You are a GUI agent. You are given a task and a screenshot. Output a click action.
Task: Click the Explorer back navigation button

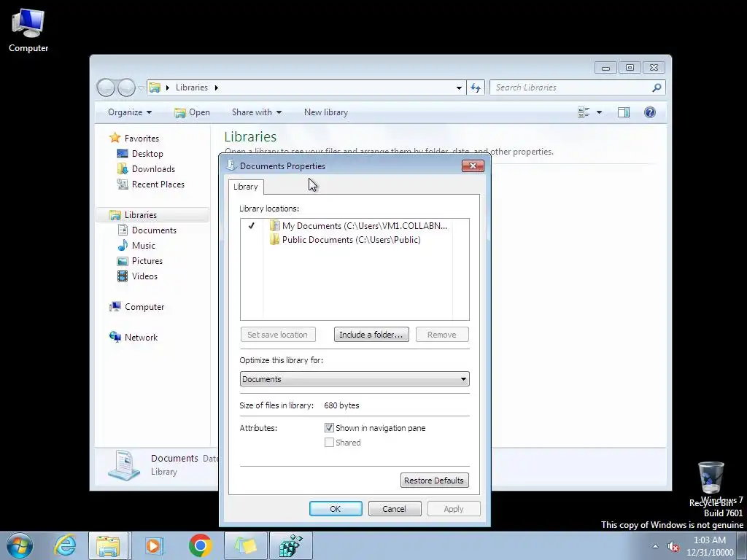tap(106, 87)
